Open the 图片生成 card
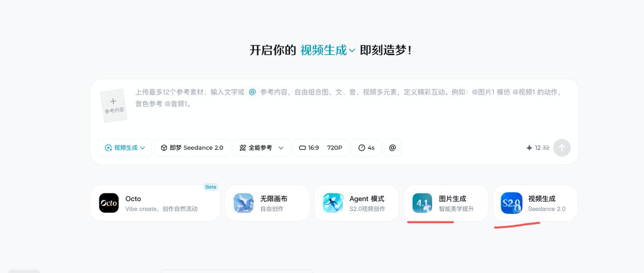The height and width of the screenshot is (273, 644). [x=446, y=203]
